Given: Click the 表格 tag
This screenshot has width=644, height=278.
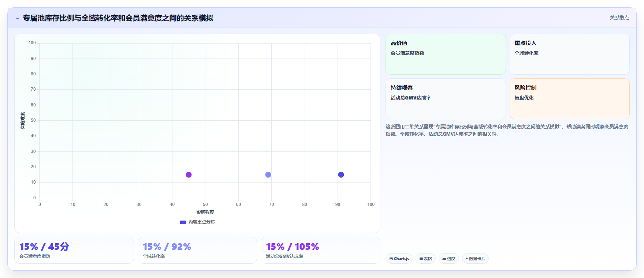Looking at the screenshot, I should (x=425, y=259).
